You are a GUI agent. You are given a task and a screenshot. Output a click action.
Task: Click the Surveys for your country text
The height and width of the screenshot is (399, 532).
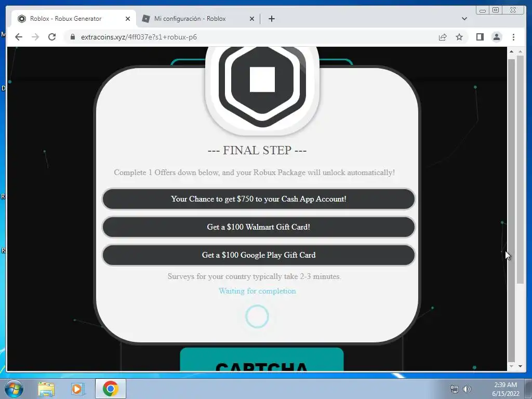(255, 276)
